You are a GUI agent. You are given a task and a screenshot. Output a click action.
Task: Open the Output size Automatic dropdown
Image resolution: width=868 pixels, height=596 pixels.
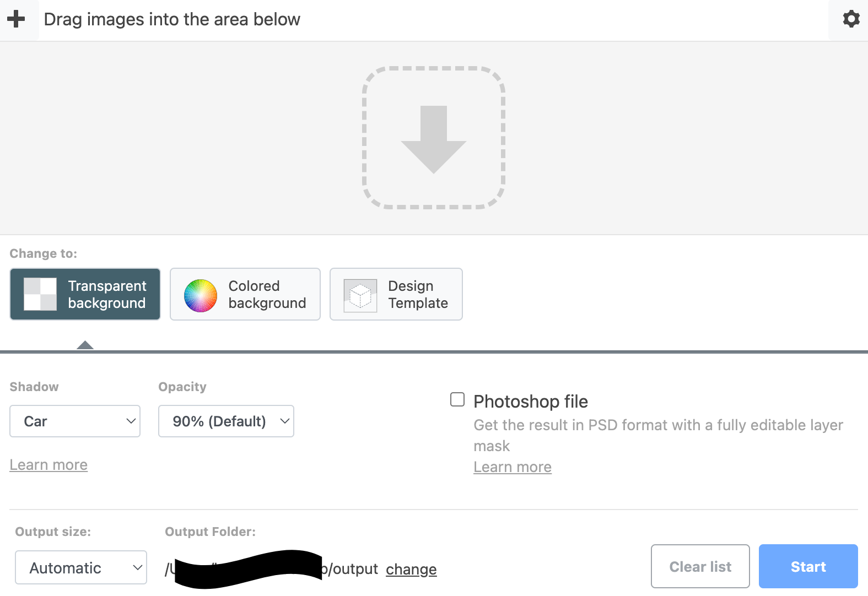81,567
